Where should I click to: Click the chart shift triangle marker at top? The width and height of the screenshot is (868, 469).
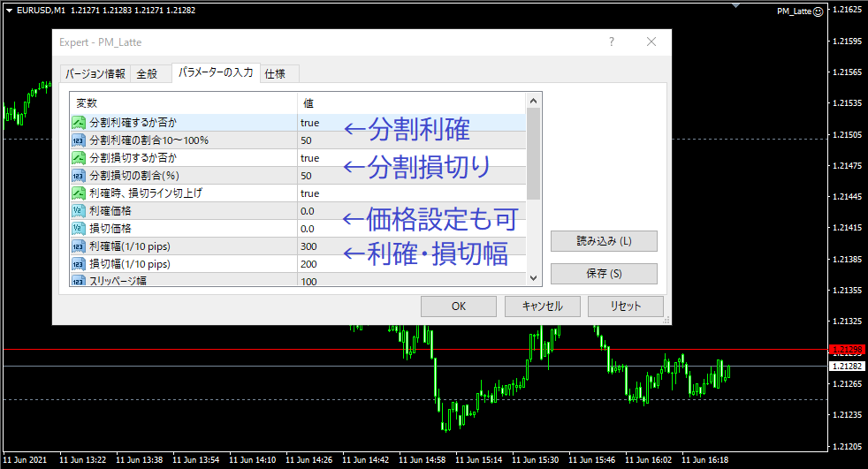click(x=735, y=5)
